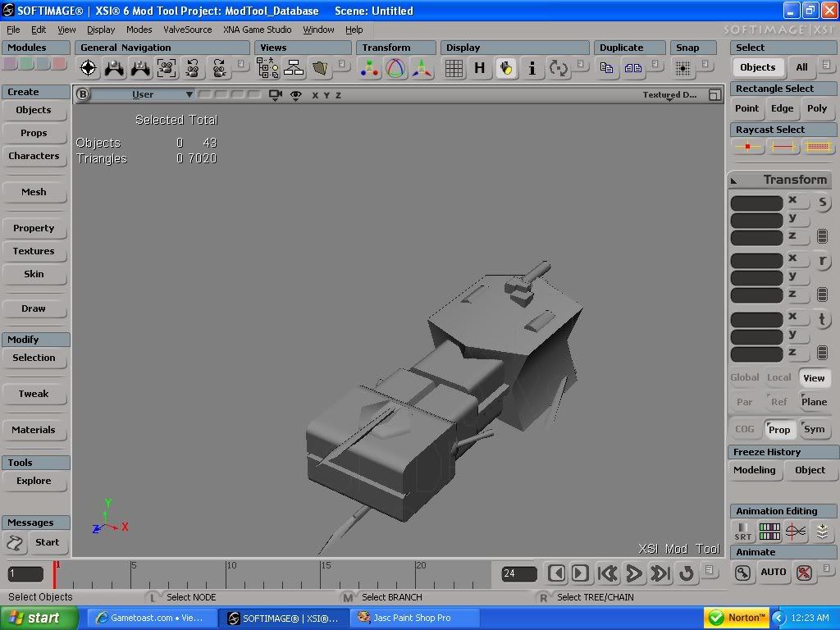Click the first pink module color swatch

coord(10,64)
